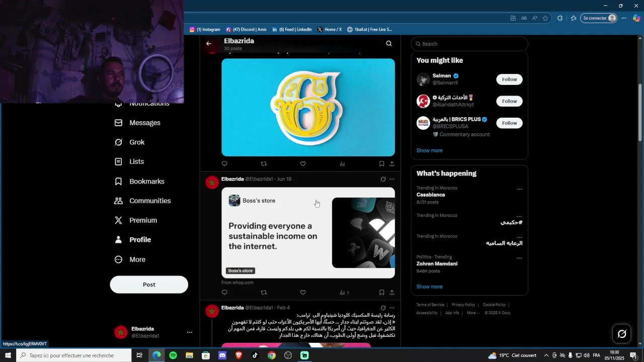The image size is (644, 362).
Task: Open options for the الرعايه الساميه trend
Action: coord(519,237)
